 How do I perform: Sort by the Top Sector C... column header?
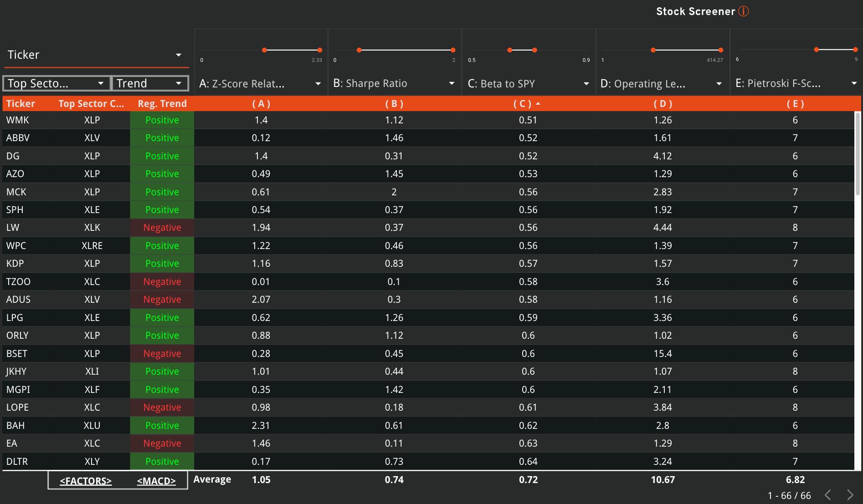coord(91,104)
